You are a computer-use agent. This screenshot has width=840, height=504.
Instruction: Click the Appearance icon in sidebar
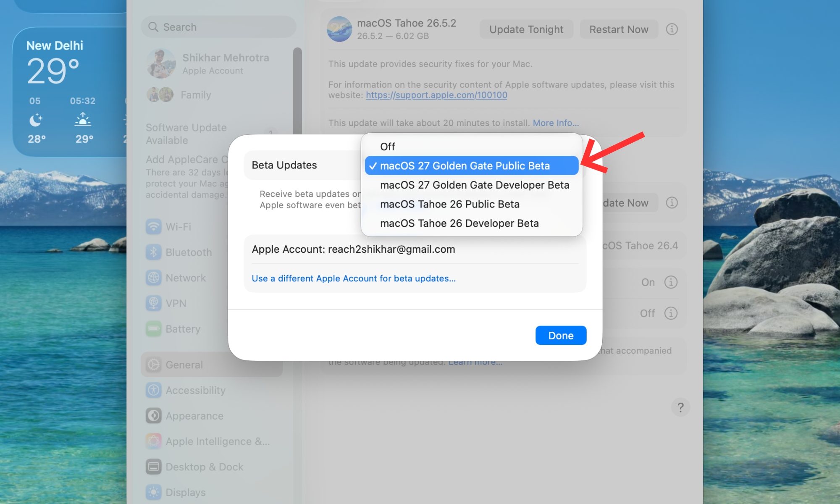pyautogui.click(x=154, y=416)
